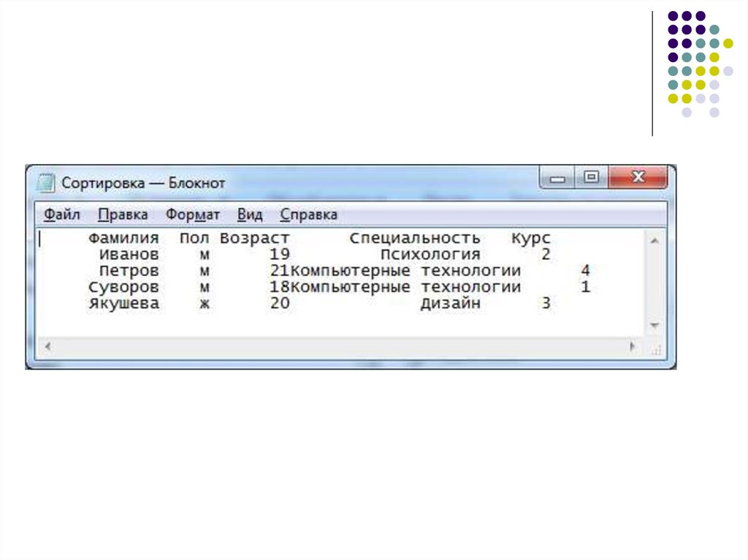Click Компьютерные технологии in Суворов row
Screen dimensions: 748x560
[405, 287]
